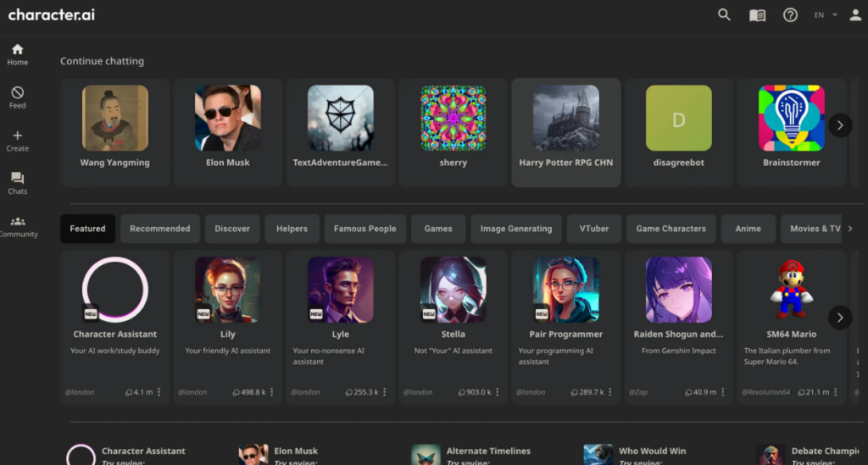Switch to the Anime tab
Screen dimensions: 868x465
pos(748,229)
